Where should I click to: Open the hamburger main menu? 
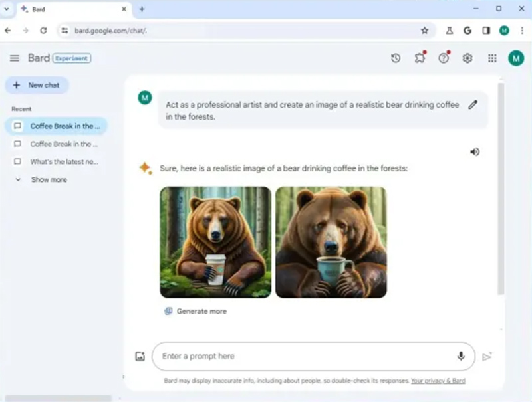pos(14,58)
